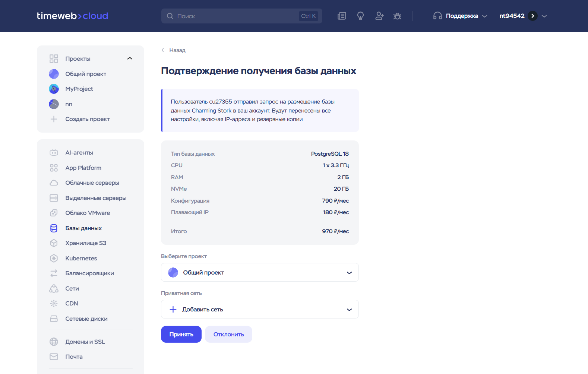Viewport: 588px width, 374px height.
Task: Open the Kubernetes section in sidebar
Action: pos(81,258)
